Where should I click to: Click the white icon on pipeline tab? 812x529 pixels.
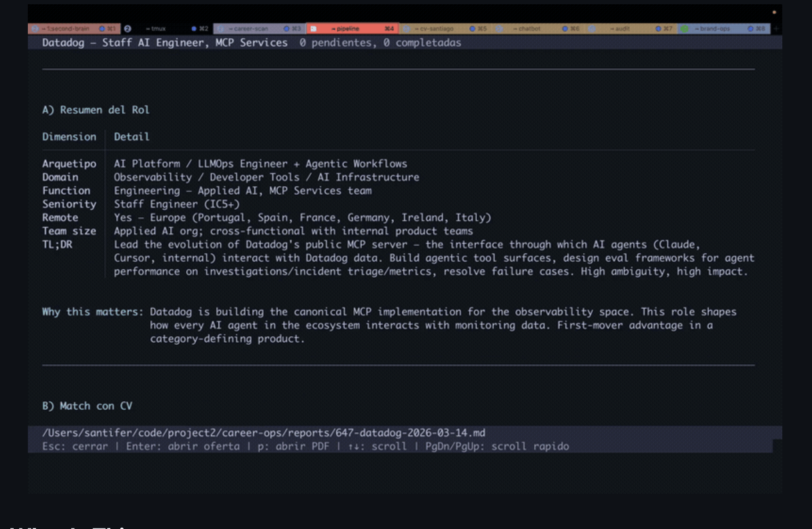(313, 29)
